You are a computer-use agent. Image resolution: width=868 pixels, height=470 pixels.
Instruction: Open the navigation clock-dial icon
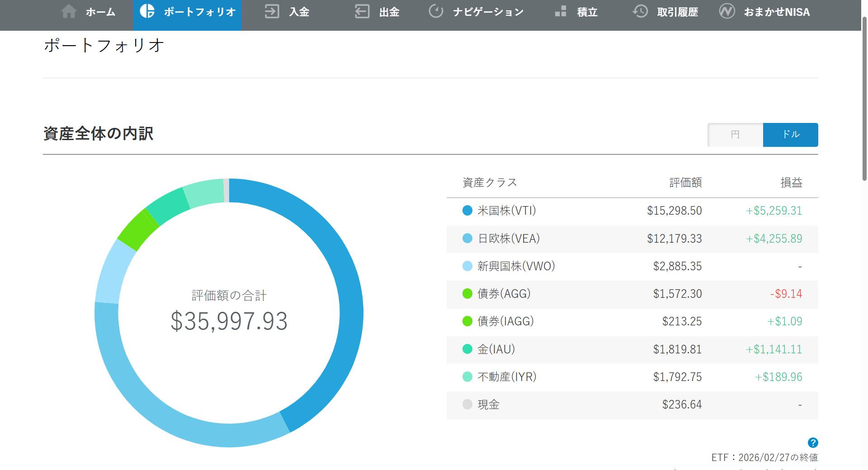(435, 12)
